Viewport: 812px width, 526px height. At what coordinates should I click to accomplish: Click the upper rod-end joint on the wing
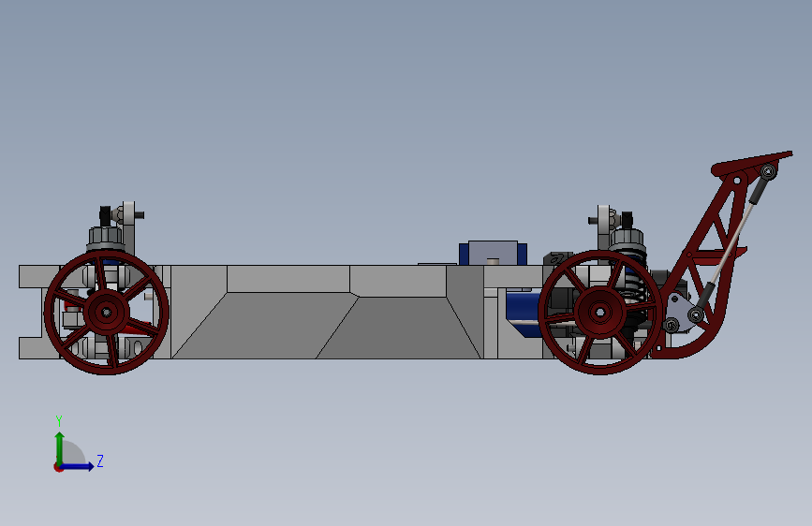(x=769, y=171)
